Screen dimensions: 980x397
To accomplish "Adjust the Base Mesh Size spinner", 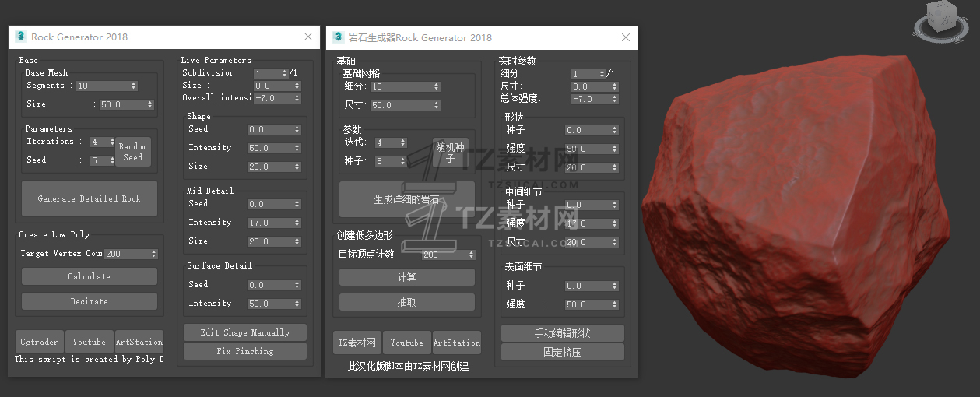I will click(x=149, y=104).
